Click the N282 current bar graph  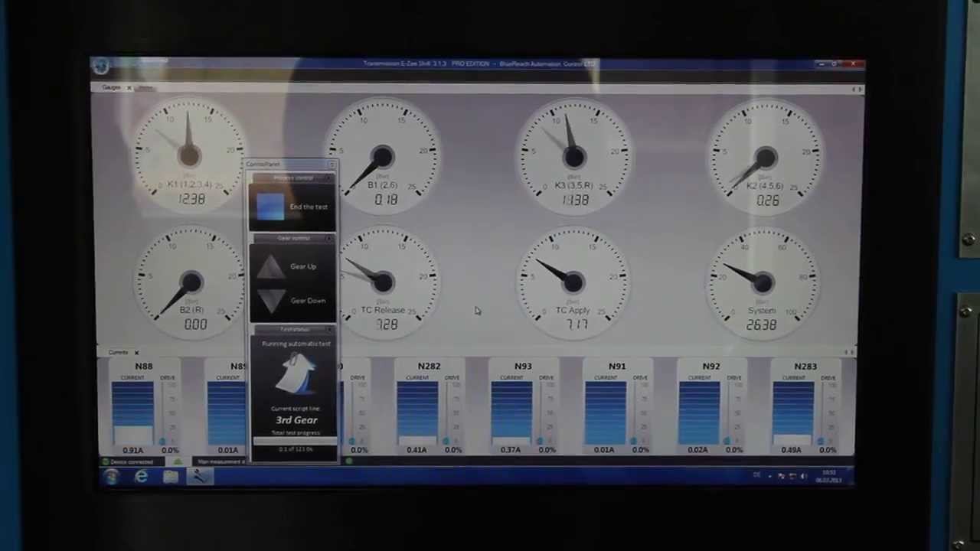click(x=417, y=413)
